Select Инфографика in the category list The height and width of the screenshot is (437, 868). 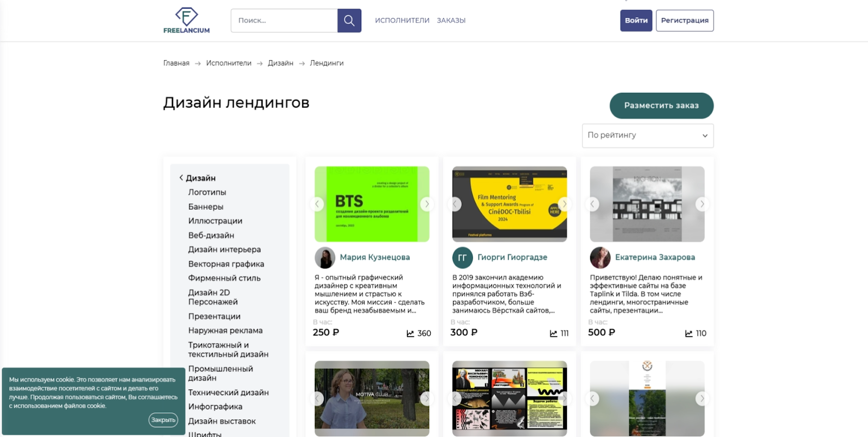(215, 407)
